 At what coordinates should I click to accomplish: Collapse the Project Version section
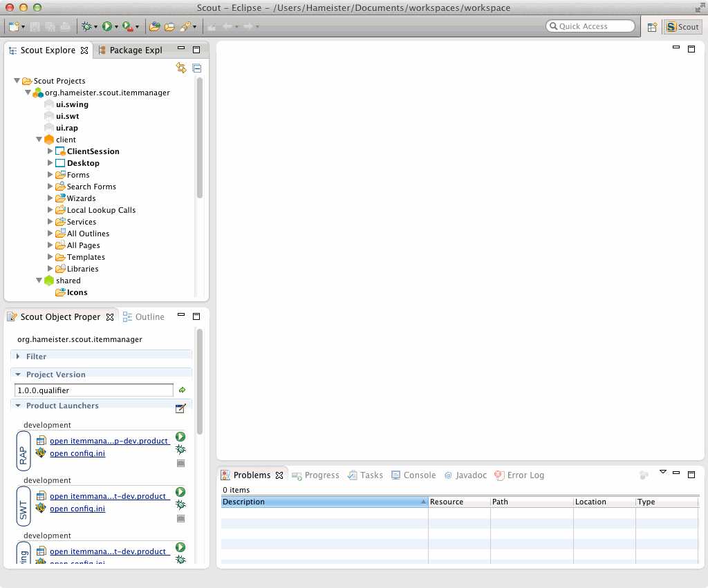(x=18, y=374)
